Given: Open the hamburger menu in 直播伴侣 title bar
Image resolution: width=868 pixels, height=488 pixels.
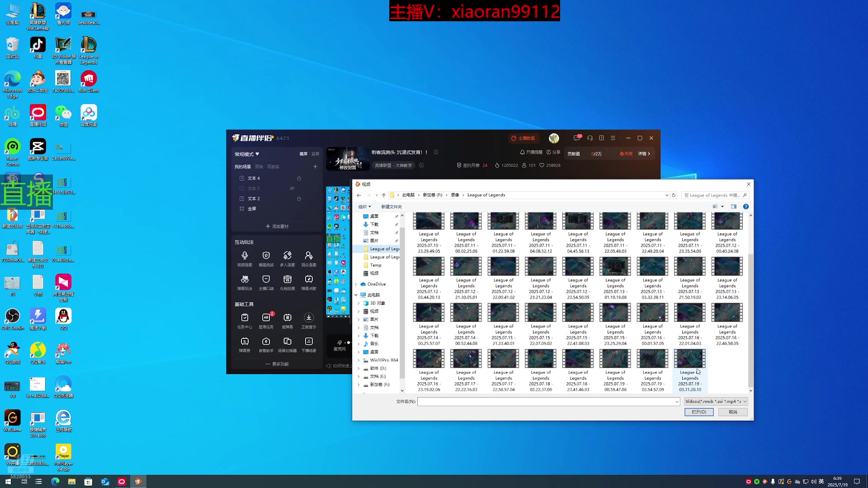Looking at the screenshot, I should [613, 138].
